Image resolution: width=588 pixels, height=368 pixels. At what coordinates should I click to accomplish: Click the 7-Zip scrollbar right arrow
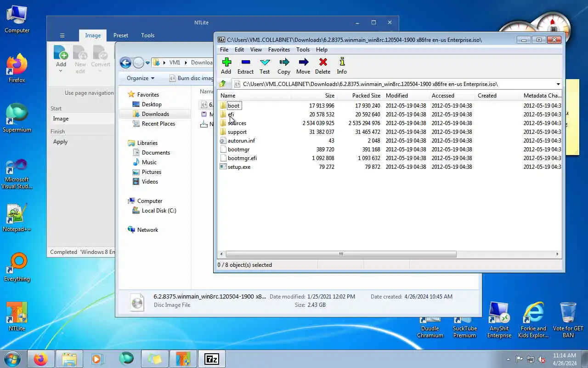pos(557,254)
